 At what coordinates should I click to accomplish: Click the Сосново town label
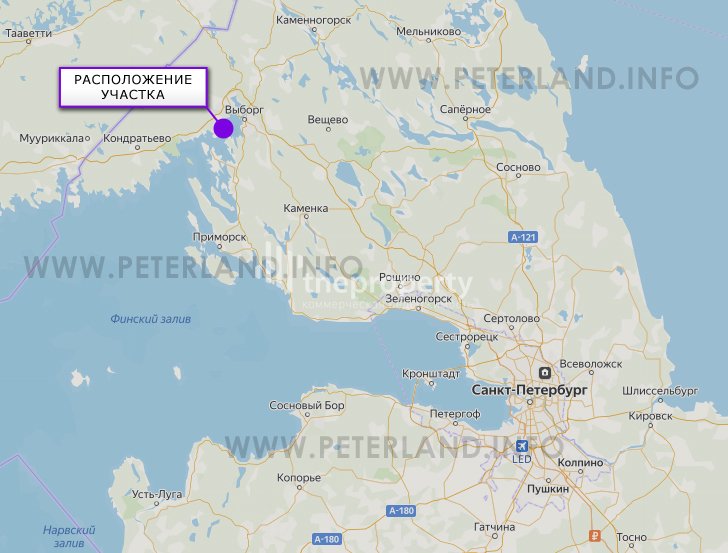(x=518, y=167)
